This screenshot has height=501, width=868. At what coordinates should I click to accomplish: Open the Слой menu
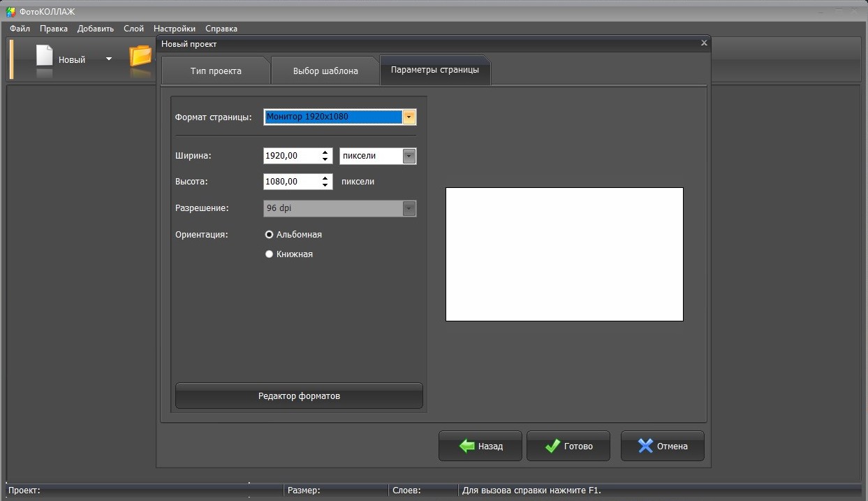133,29
